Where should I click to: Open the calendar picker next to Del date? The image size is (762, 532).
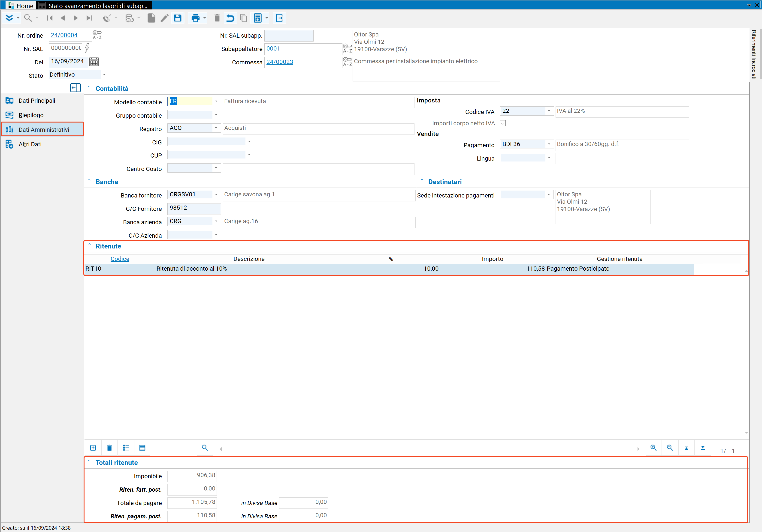(x=94, y=62)
